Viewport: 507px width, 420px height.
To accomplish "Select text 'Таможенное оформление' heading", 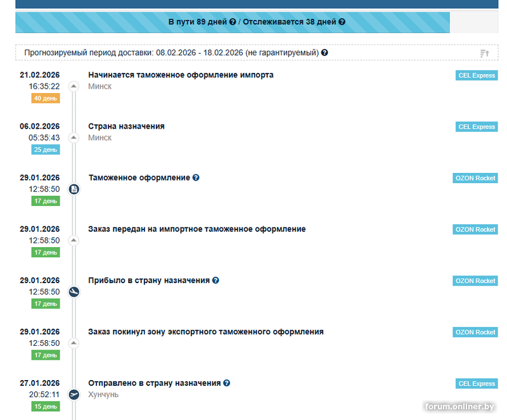I will tap(139, 178).
